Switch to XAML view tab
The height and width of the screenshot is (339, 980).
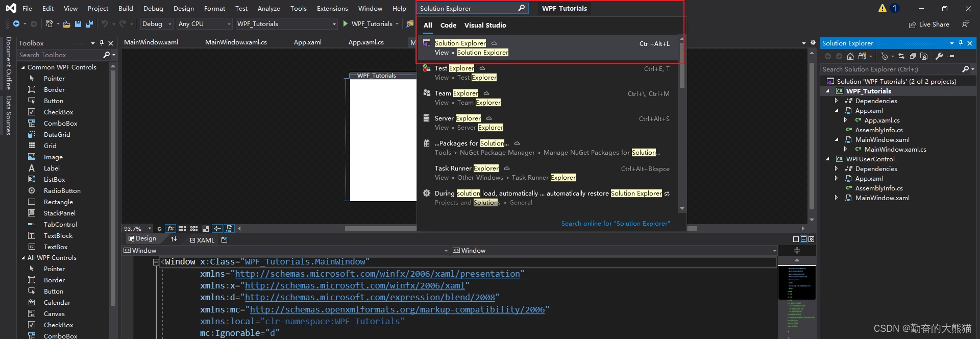pyautogui.click(x=202, y=240)
